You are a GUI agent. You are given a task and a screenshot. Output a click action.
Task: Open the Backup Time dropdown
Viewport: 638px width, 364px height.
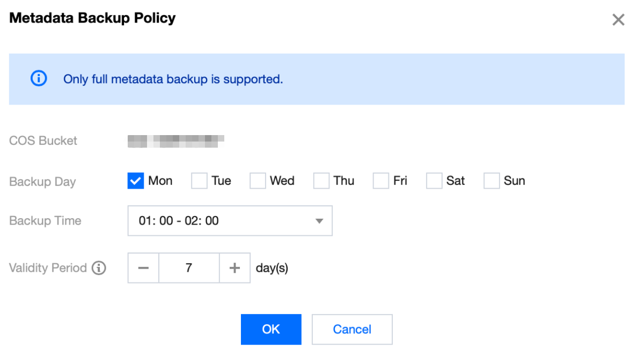(x=230, y=221)
